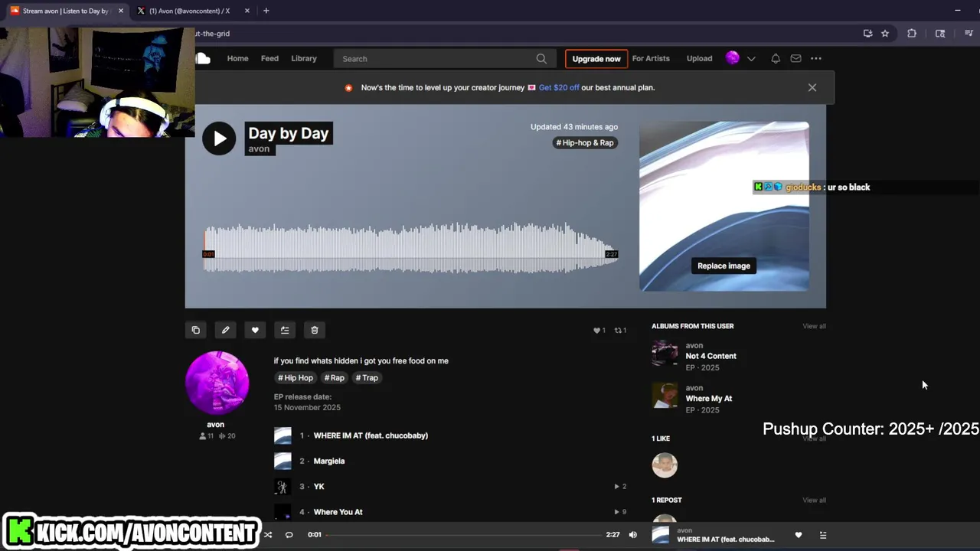Open For Artists page
Screen dimensions: 980x551
(x=651, y=58)
